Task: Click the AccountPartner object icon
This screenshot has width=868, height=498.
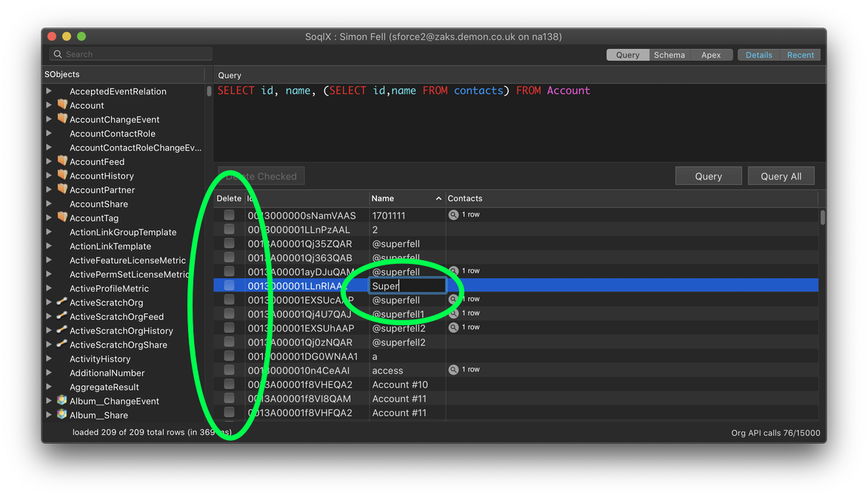Action: click(x=62, y=189)
